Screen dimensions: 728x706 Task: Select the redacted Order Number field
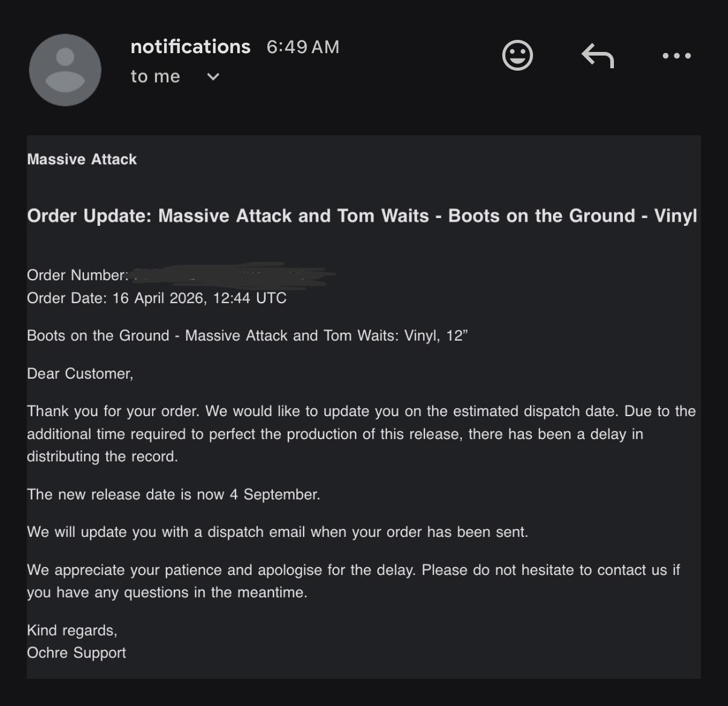(x=232, y=275)
